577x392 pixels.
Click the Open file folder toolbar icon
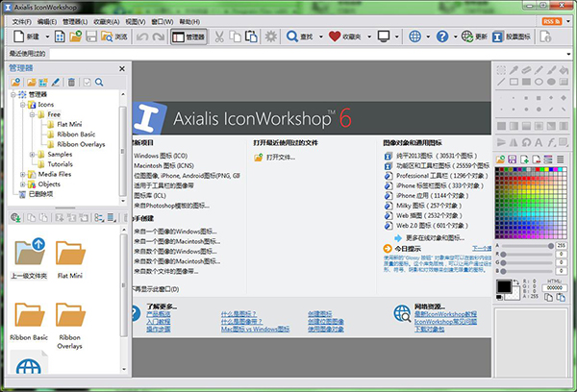click(75, 37)
